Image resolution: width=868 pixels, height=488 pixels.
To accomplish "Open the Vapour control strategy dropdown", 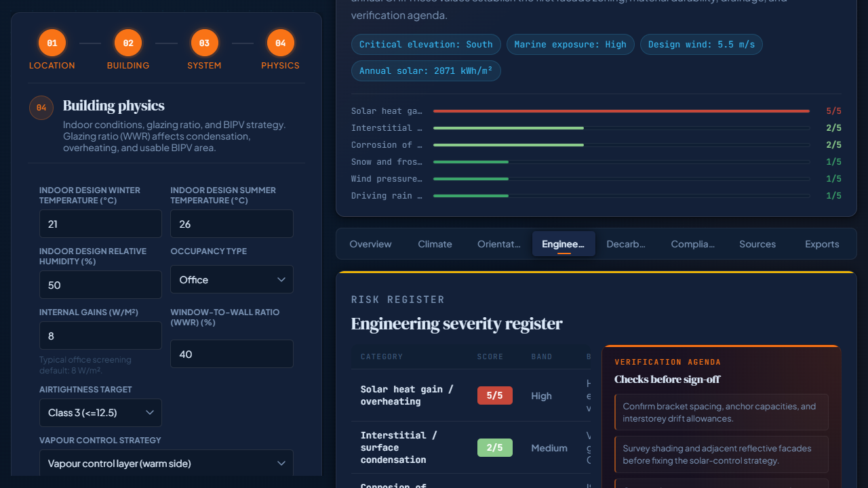I will click(166, 464).
